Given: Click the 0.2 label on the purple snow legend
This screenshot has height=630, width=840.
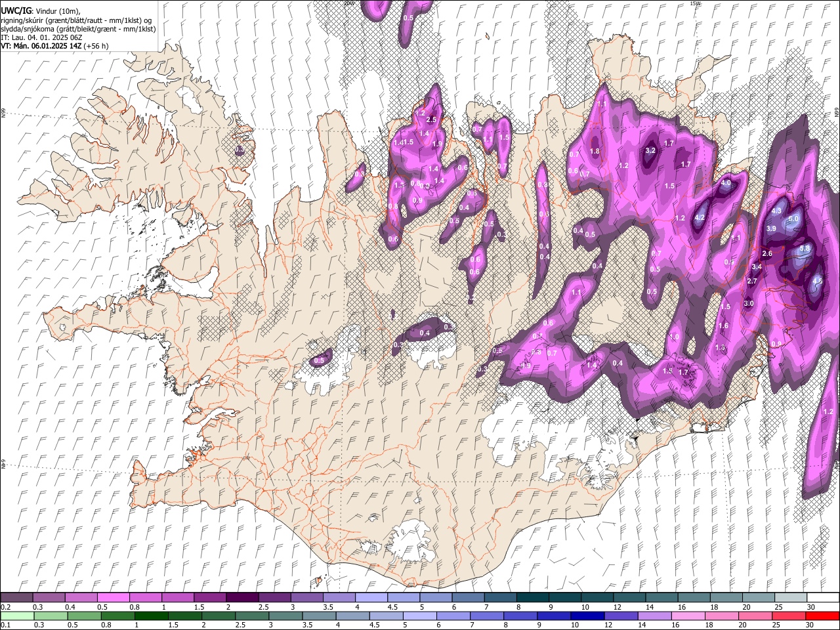Looking at the screenshot, I should tap(5, 607).
